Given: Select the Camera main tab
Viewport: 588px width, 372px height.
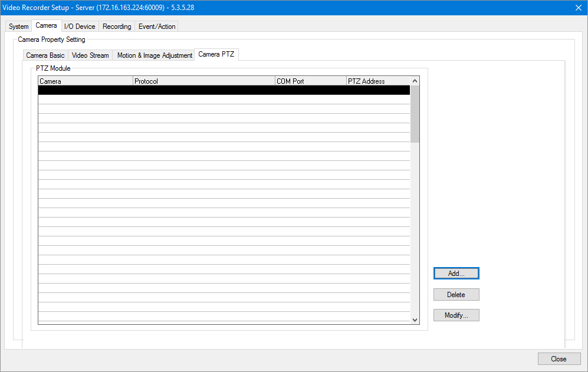Looking at the screenshot, I should 46,26.
